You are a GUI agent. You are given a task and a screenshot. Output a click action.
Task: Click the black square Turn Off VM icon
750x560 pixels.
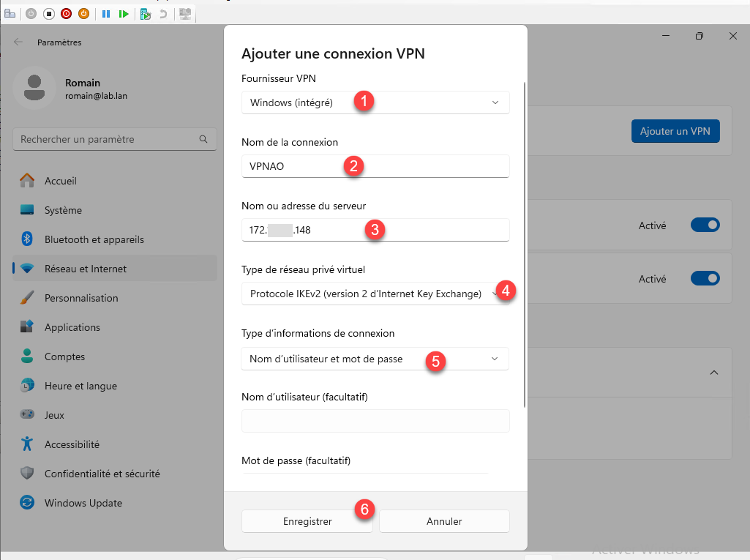[48, 13]
